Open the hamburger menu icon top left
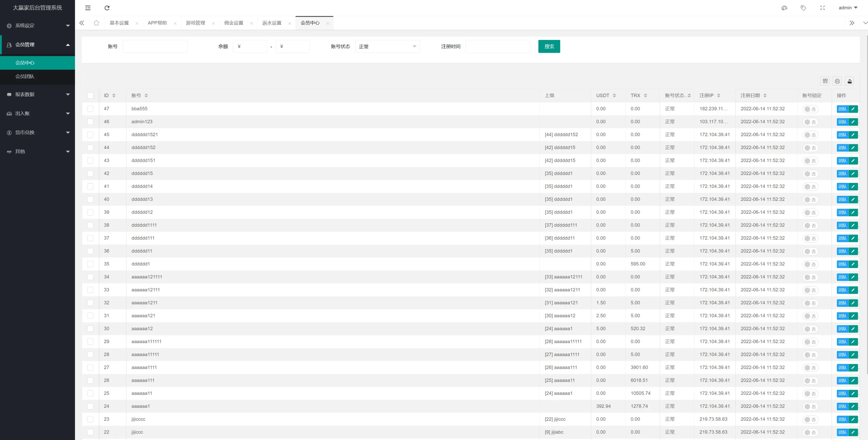The width and height of the screenshot is (868, 440). tap(88, 8)
